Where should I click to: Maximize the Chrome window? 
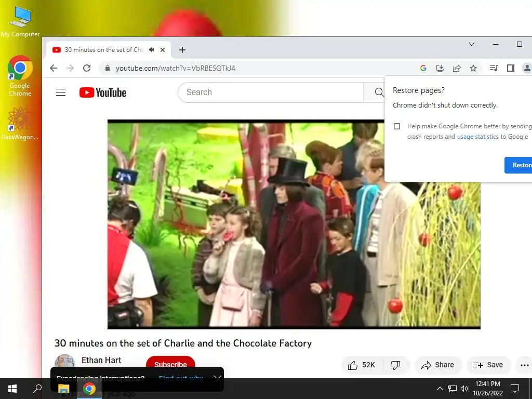point(520,44)
